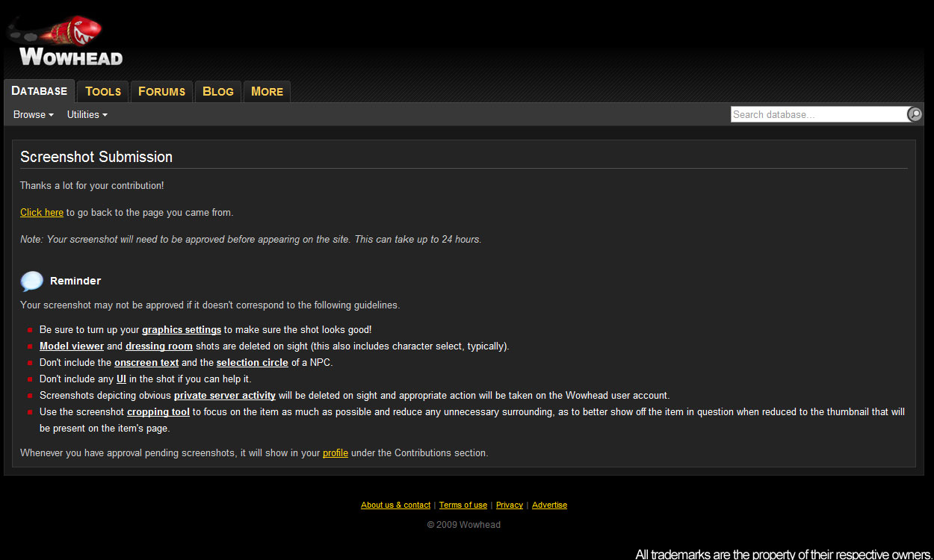
Task: Open the Database tab
Action: (40, 91)
